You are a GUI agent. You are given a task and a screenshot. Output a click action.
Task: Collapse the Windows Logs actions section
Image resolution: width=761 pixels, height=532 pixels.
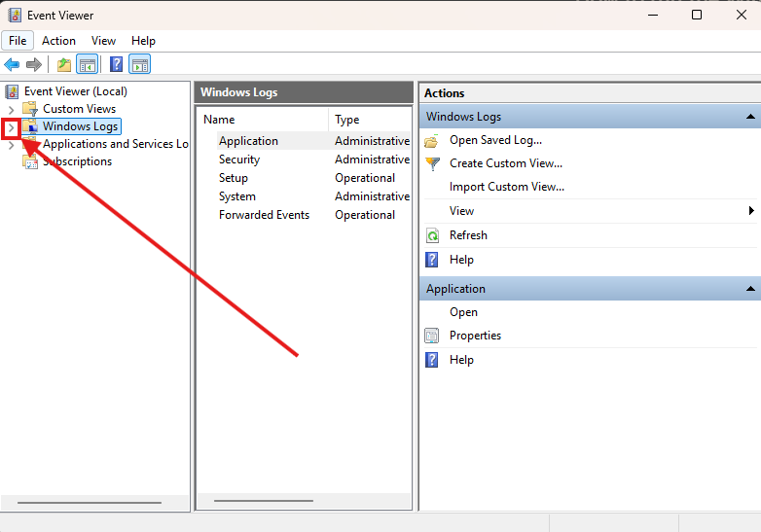(750, 117)
